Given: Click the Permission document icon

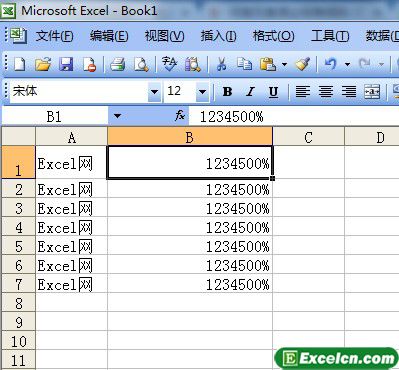Looking at the screenshot, I should click(89, 63).
